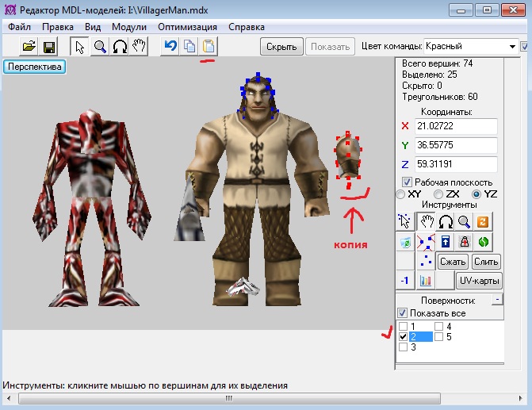532x410 pixels.
Task: Check surface 3 checkbox
Action: pyautogui.click(x=403, y=347)
